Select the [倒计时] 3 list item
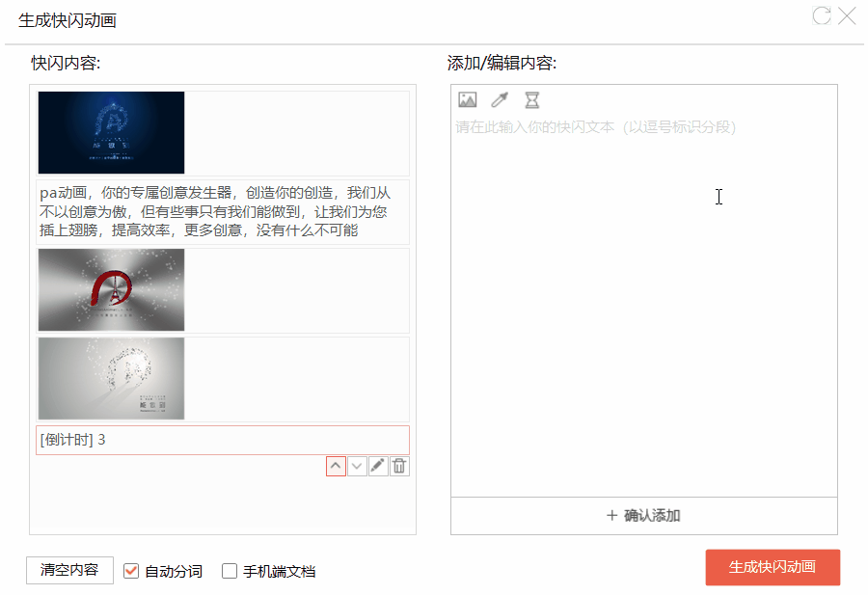The width and height of the screenshot is (868, 595). [x=223, y=440]
